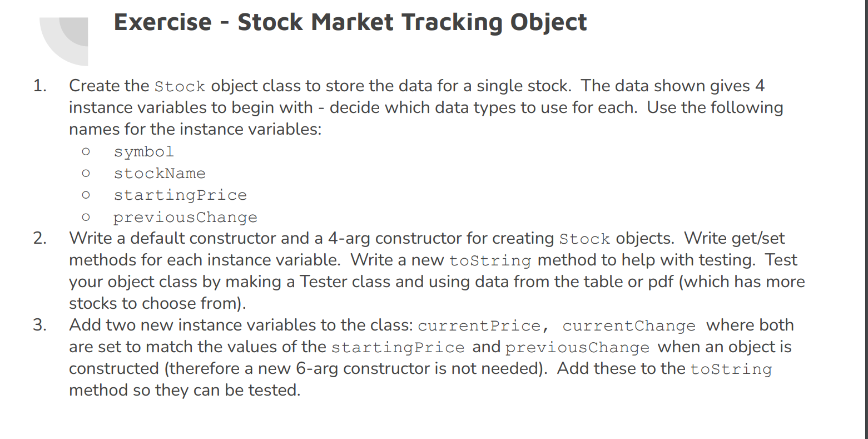Click "previousChange" in the bulleted list
This screenshot has height=439, width=868.
click(x=186, y=217)
